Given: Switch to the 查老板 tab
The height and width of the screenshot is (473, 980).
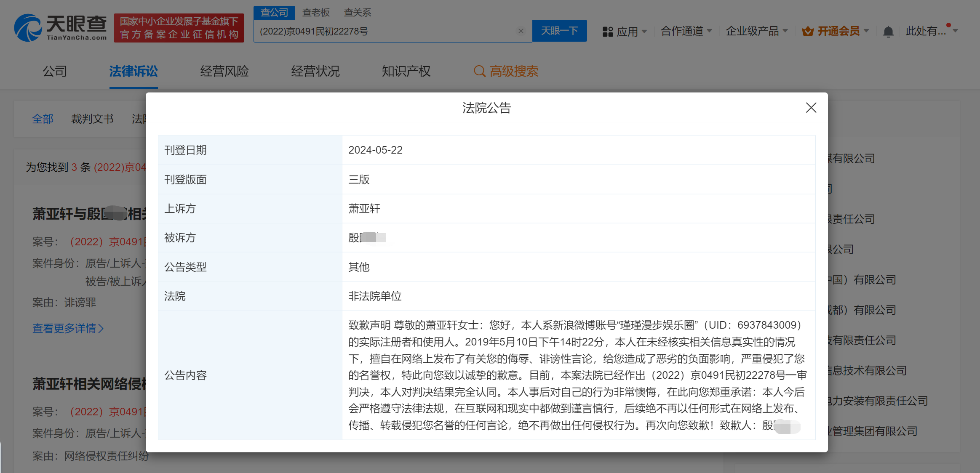Looking at the screenshot, I should (316, 12).
